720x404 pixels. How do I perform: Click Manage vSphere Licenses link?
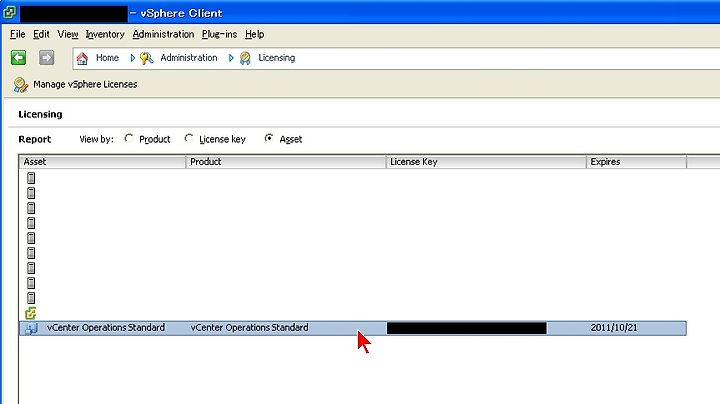click(x=85, y=84)
